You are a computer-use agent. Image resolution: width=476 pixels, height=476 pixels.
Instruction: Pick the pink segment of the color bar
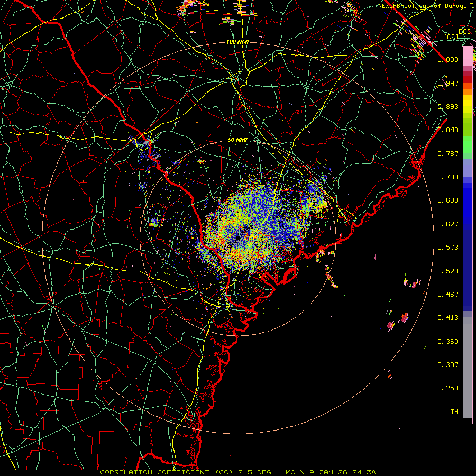[467, 57]
